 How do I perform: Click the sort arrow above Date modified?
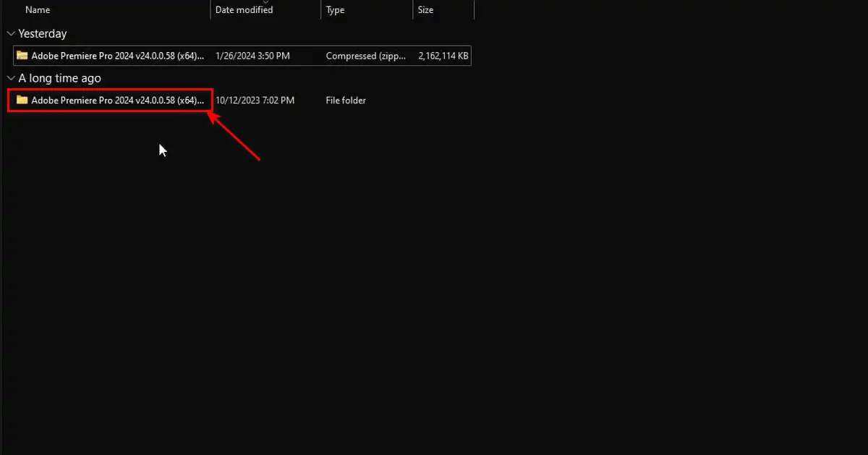point(265,2)
